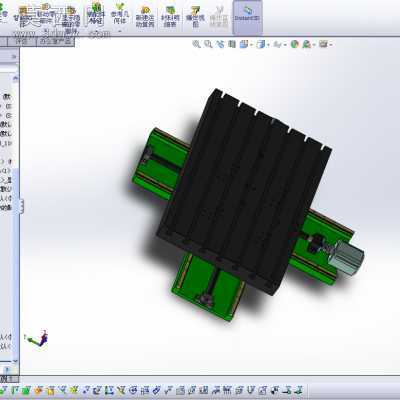Start a New Motion Study

145,17
